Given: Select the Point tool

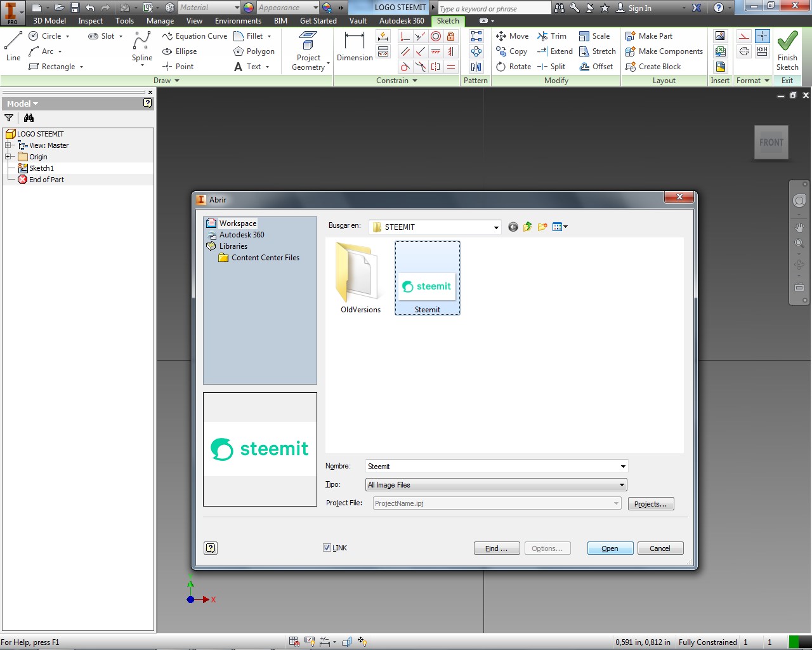Looking at the screenshot, I should pyautogui.click(x=178, y=67).
